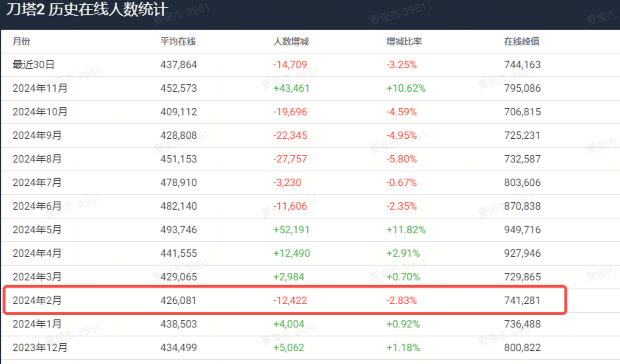Viewport: 620px width, 364px height.
Task: Click average online value 429,065
Action: point(179,277)
